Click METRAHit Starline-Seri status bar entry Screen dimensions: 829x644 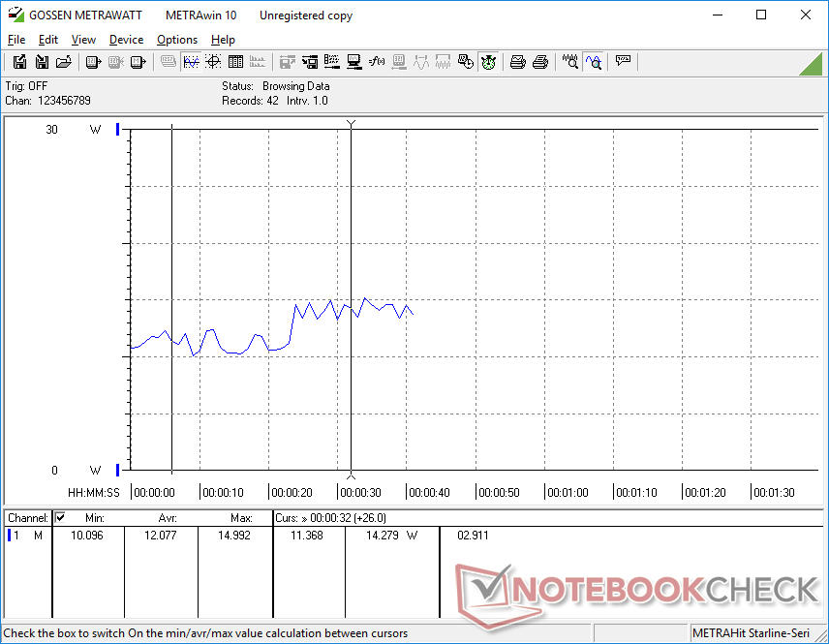pos(751,633)
